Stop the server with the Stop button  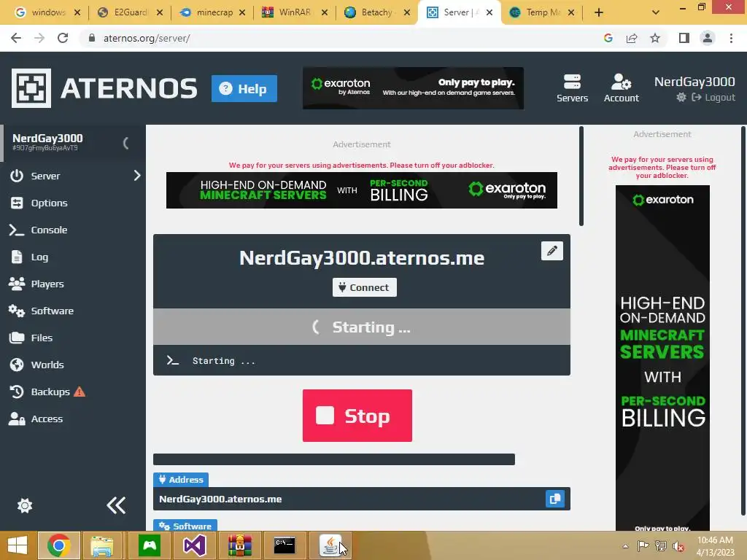(357, 415)
